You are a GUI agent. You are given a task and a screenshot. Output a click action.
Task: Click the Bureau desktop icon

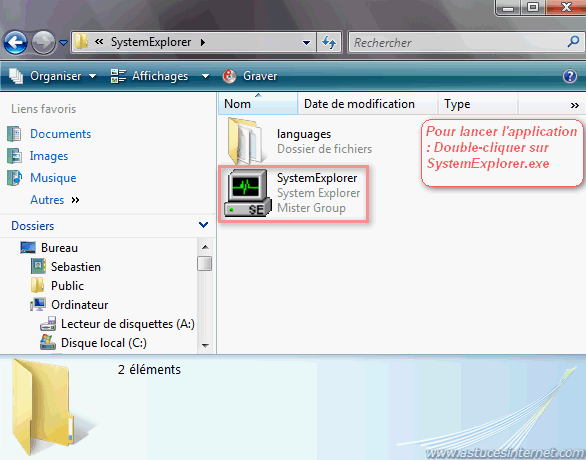coord(28,247)
